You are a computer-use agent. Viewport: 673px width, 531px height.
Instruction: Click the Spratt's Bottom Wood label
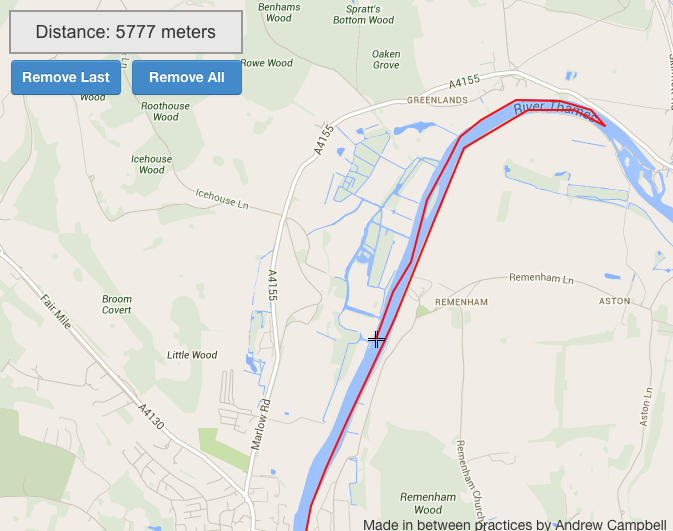[x=364, y=14]
